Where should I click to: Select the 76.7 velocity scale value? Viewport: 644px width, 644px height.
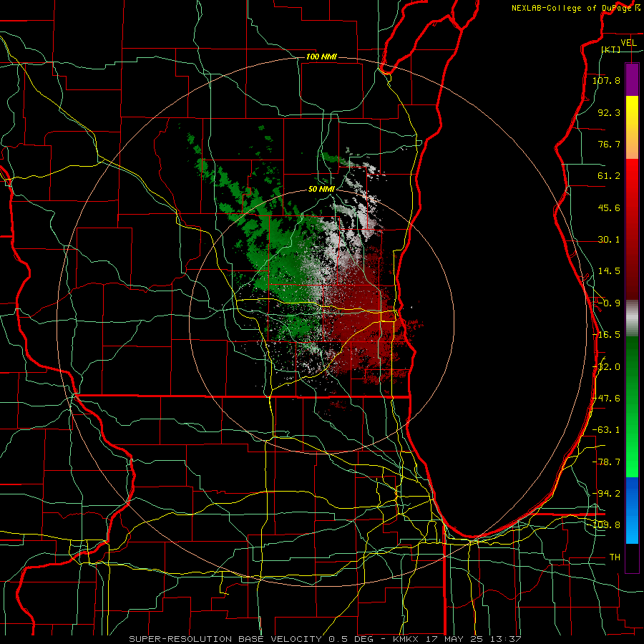pos(609,144)
